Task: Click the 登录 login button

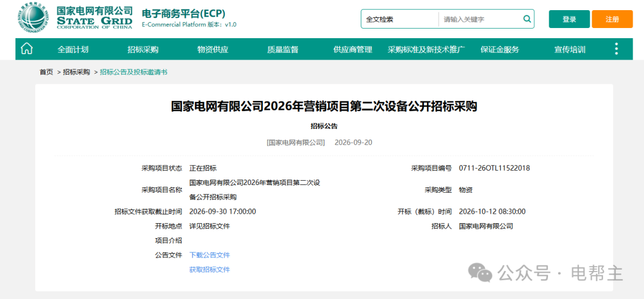Action: point(569,19)
